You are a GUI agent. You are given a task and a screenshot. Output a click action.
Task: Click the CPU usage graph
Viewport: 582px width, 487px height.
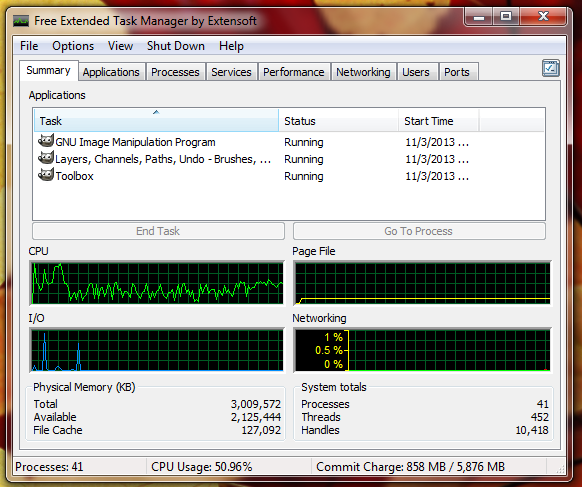[157, 283]
